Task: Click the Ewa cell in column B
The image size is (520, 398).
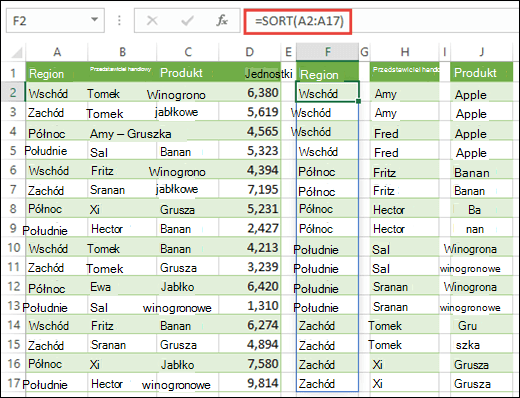Action: pos(122,287)
